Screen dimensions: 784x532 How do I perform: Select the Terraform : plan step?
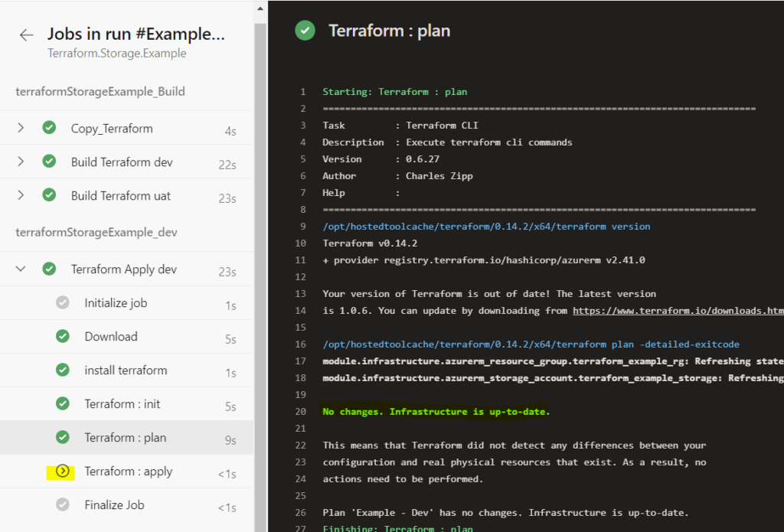pos(125,438)
